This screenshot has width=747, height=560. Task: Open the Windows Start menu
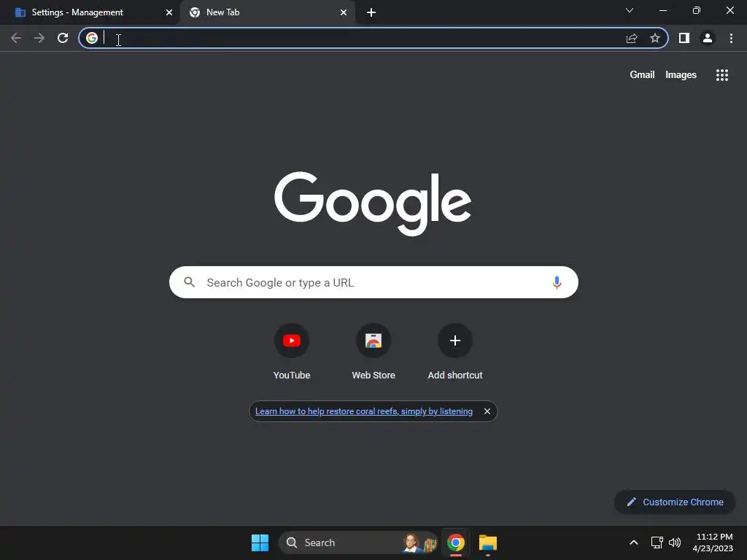(x=260, y=542)
